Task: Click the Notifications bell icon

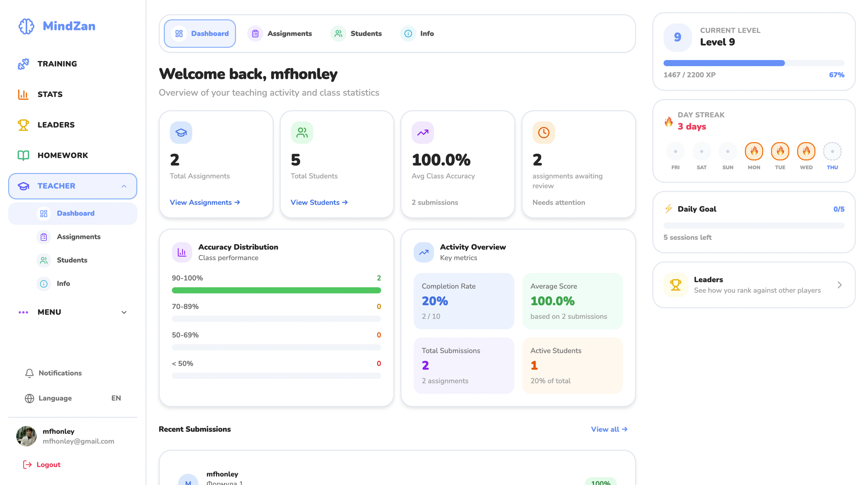Action: coord(29,373)
